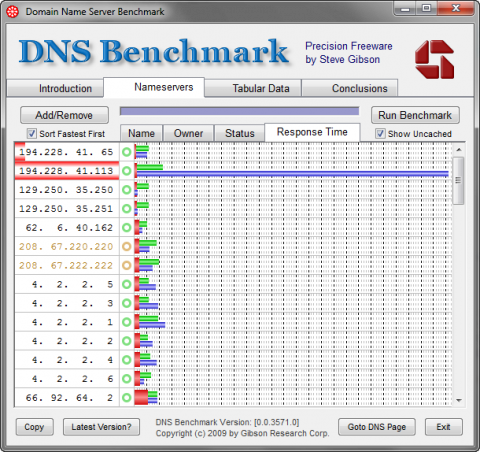480x452 pixels.
Task: Click the orange status circle for 208.67.222.222
Action: click(127, 266)
